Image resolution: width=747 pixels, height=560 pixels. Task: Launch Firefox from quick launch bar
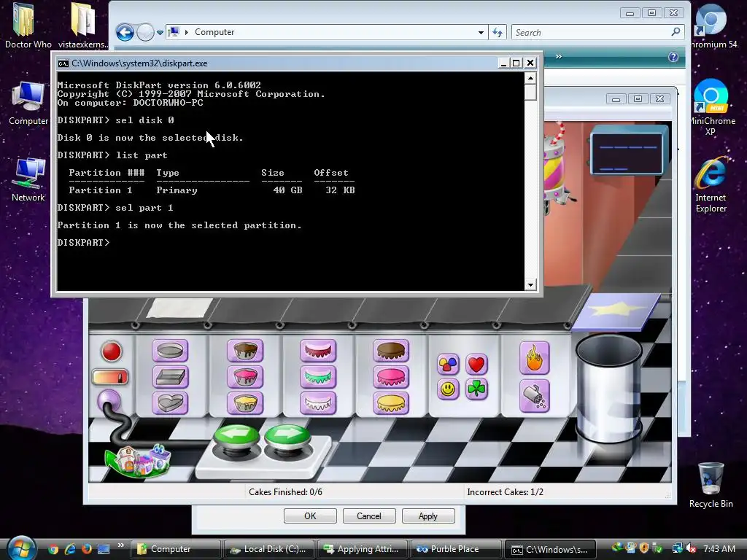[86, 549]
